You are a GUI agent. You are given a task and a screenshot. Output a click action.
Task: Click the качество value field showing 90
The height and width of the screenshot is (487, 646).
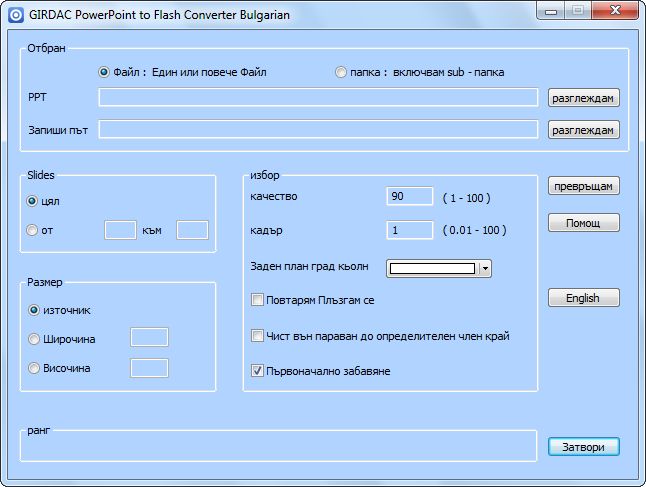410,196
